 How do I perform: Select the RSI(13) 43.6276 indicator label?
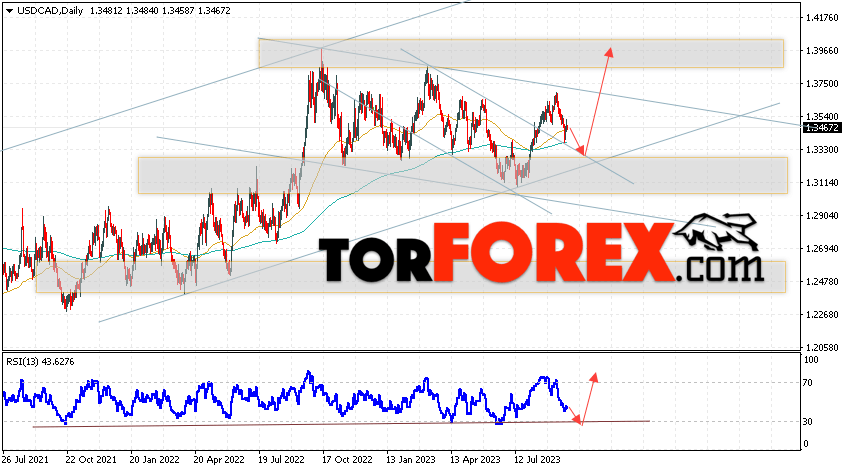click(40, 361)
